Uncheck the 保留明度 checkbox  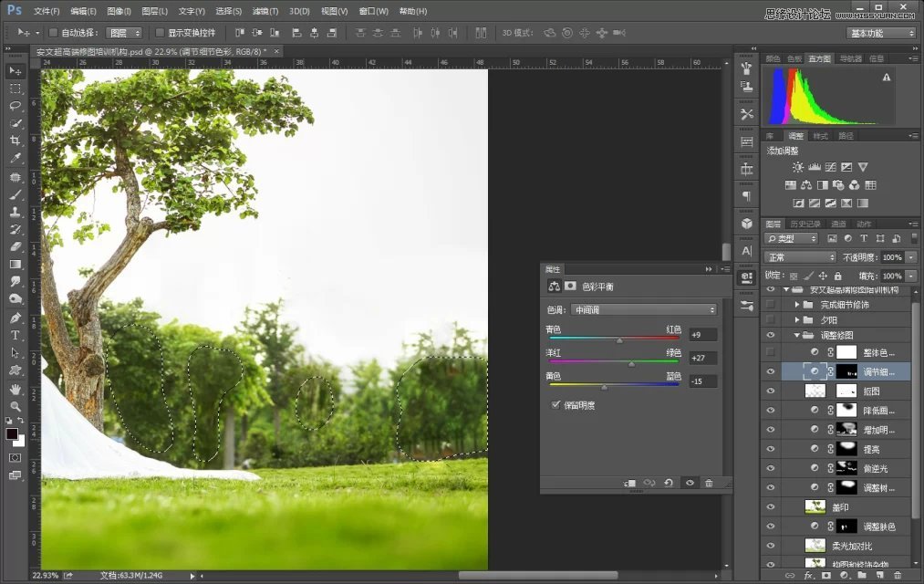pyautogui.click(x=556, y=405)
